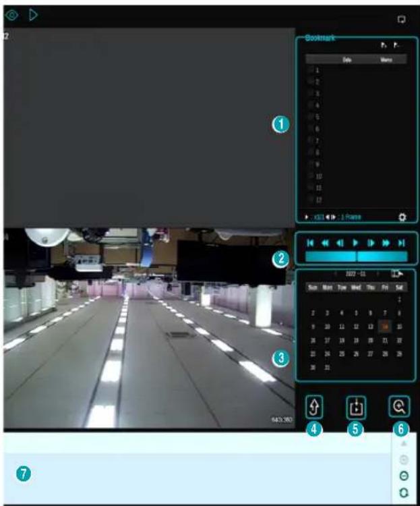The image size is (420, 506).
Task: Switch to live view with eye icon
Action: coord(12,15)
